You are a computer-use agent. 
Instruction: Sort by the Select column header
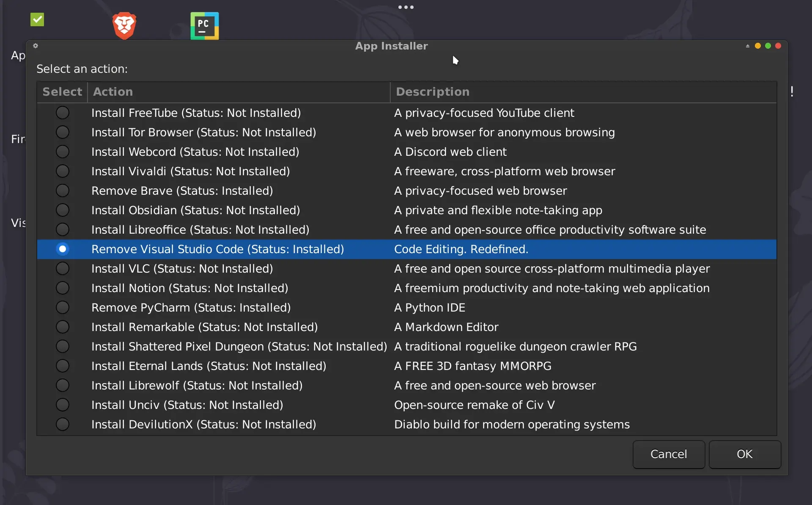click(62, 92)
